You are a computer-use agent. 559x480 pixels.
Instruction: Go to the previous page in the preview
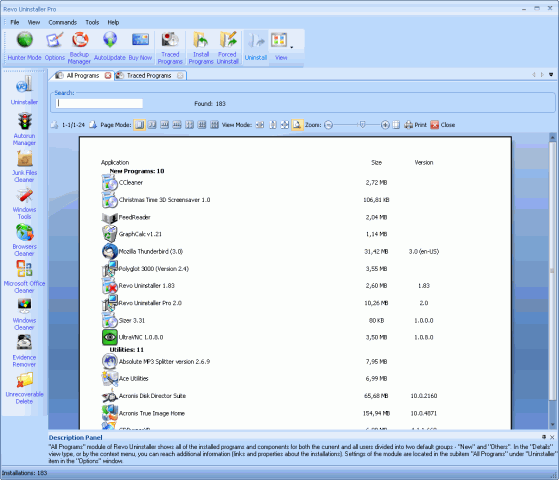pos(54,125)
